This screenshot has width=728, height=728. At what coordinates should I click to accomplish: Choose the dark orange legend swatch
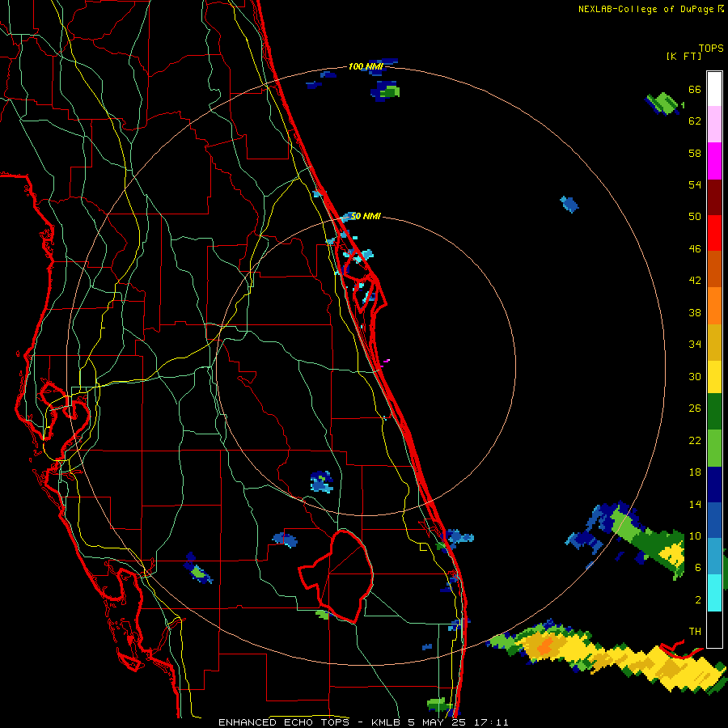714,269
